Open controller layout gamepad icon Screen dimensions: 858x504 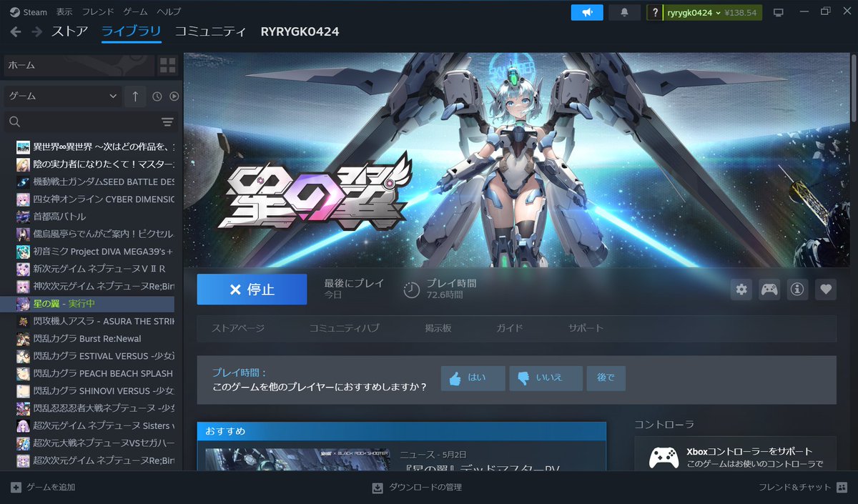coord(769,290)
